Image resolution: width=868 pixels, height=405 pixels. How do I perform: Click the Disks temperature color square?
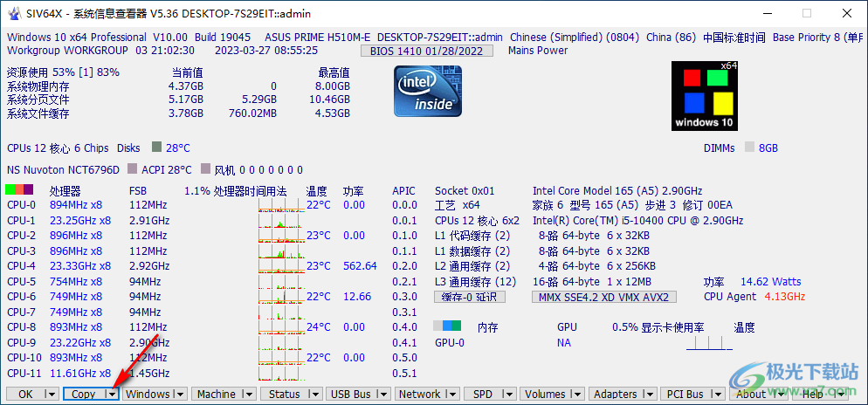(156, 148)
